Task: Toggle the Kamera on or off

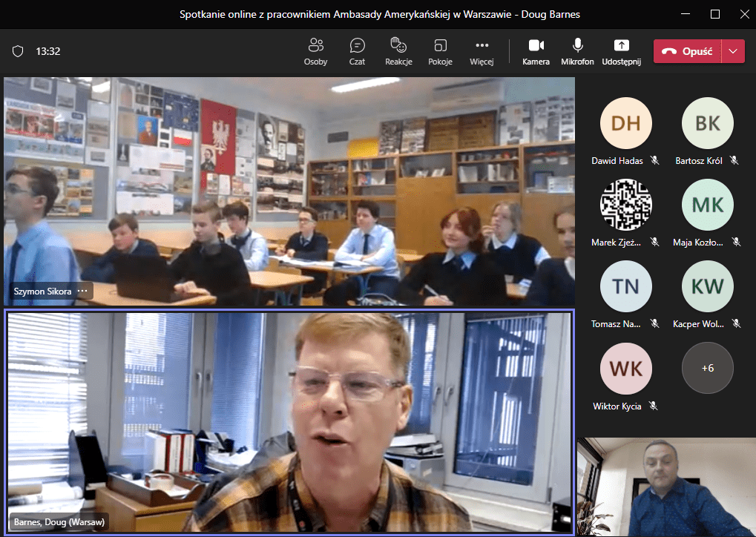Action: click(536, 50)
